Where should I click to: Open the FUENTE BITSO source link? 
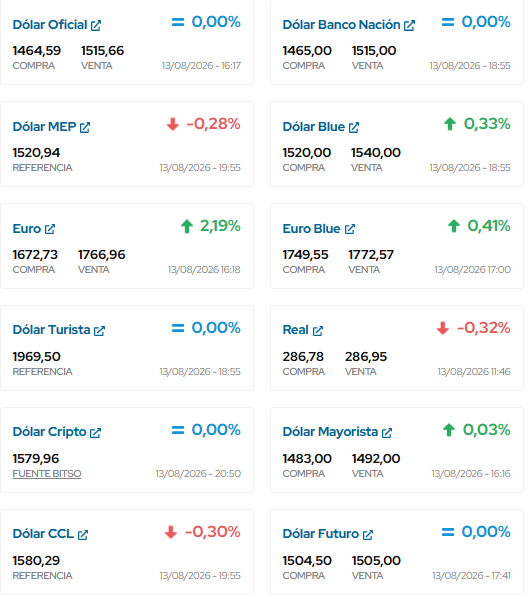(x=47, y=474)
